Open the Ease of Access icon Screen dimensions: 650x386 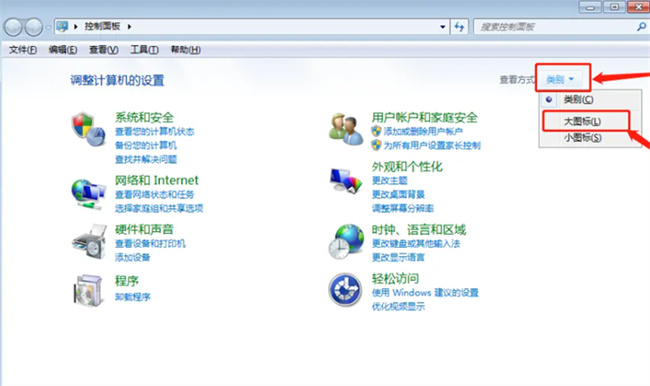(345, 289)
